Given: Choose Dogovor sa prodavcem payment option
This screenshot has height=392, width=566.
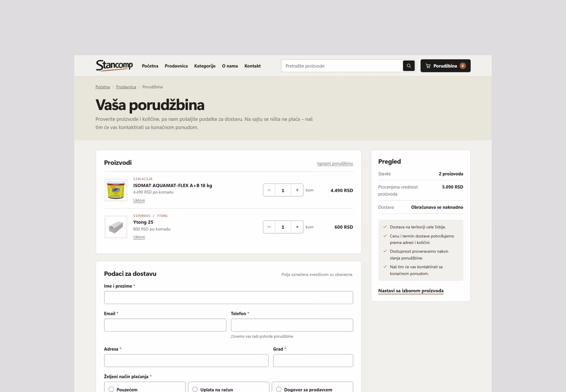Looking at the screenshot, I should [x=312, y=387].
